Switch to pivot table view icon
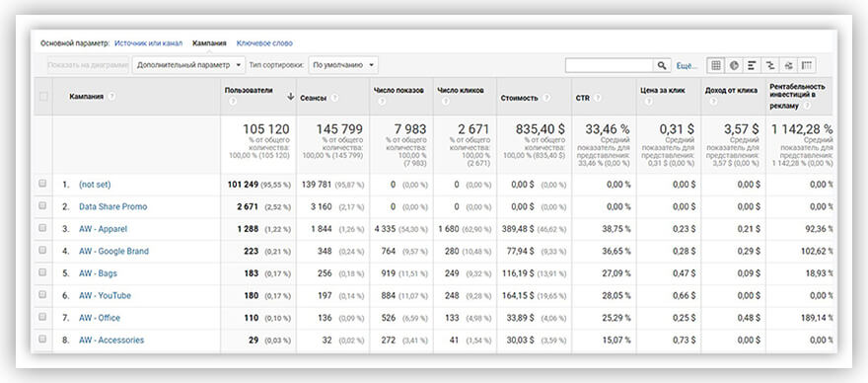 click(x=807, y=65)
